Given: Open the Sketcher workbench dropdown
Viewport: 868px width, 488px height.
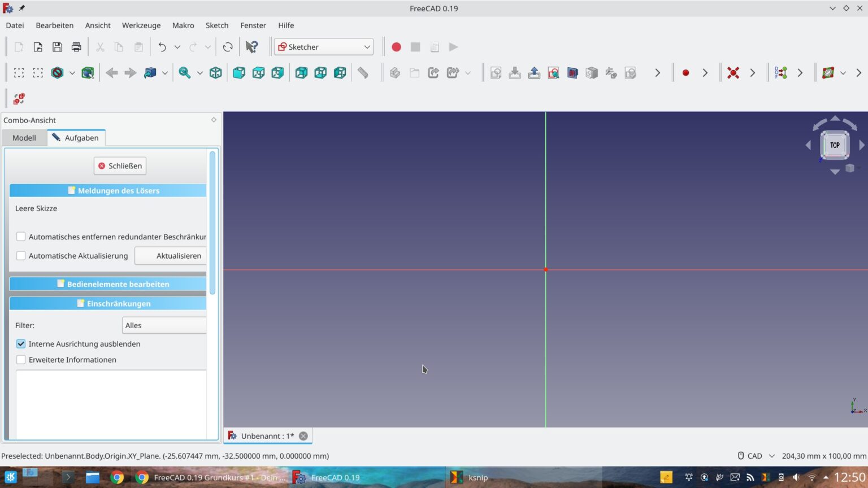Looking at the screenshot, I should 324,47.
